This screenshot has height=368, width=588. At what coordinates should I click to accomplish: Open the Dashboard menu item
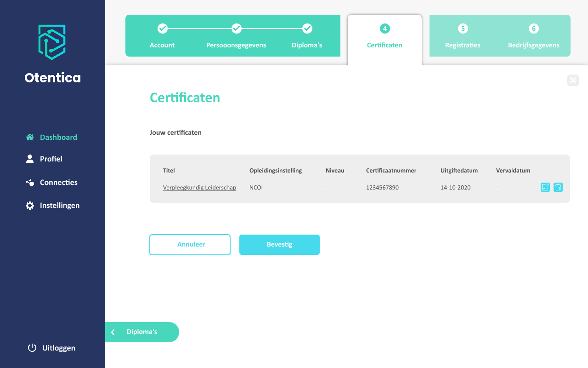pyautogui.click(x=58, y=137)
